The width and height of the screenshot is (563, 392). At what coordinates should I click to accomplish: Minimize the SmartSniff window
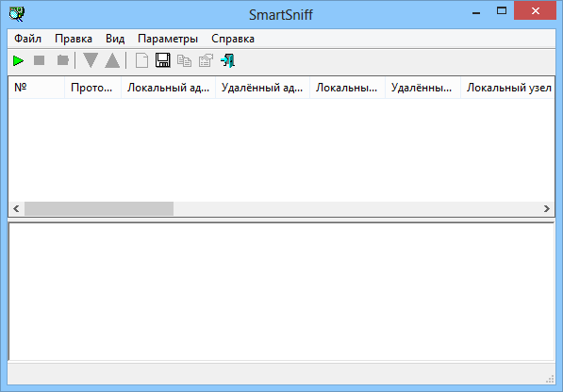coord(476,12)
